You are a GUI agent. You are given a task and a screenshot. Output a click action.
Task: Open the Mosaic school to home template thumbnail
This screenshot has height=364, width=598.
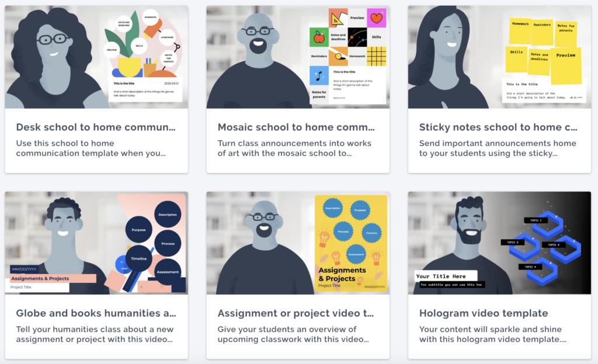[x=298, y=57]
